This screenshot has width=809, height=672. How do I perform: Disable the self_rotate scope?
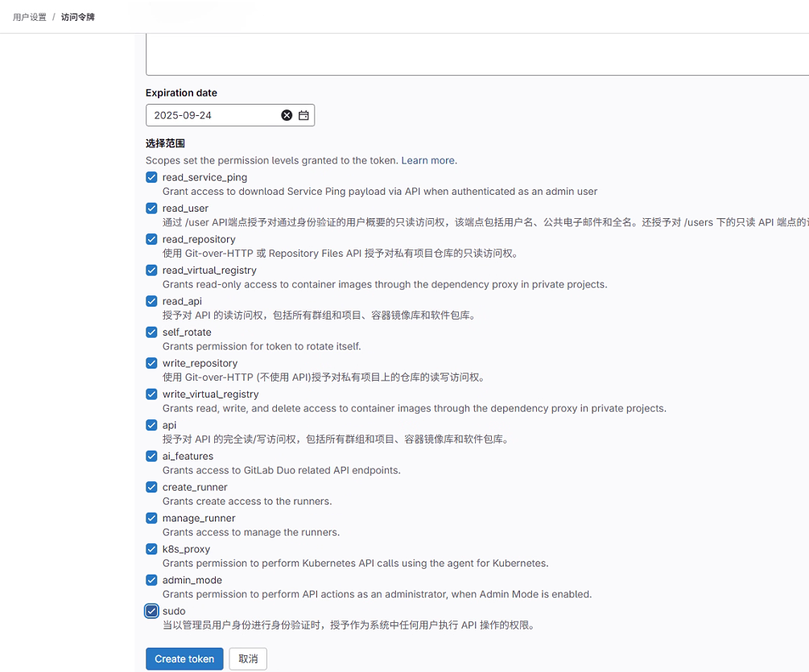(x=151, y=332)
